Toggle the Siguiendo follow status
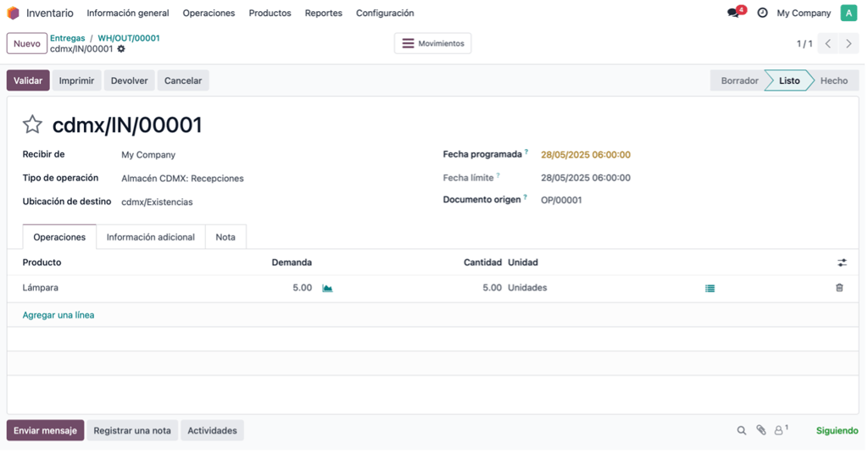868x453 pixels. [x=837, y=431]
